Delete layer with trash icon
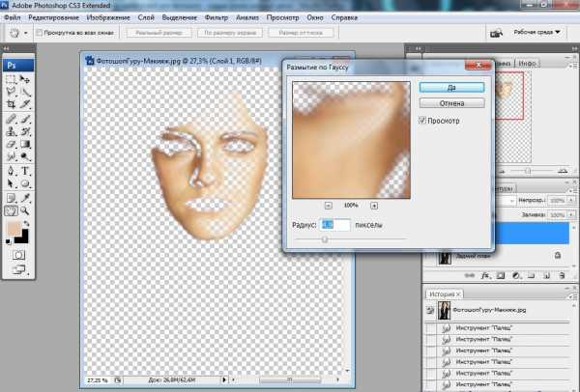Screen dimensions: 580x392 562,275
